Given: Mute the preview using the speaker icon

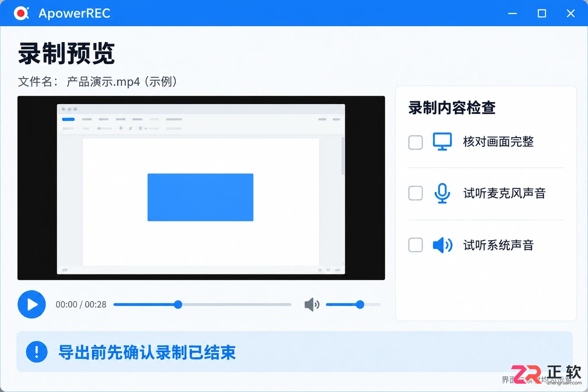Looking at the screenshot, I should pyautogui.click(x=312, y=305).
